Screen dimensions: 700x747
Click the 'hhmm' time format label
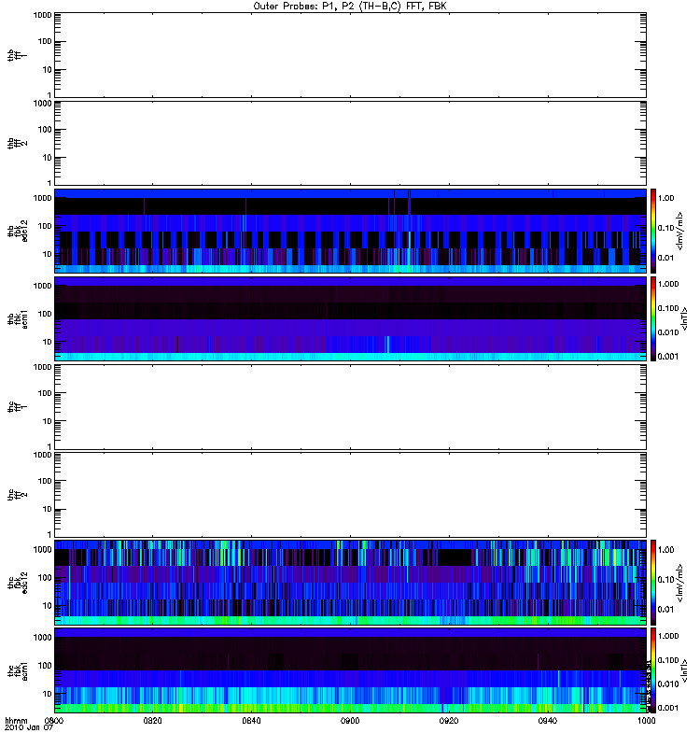coord(16,721)
